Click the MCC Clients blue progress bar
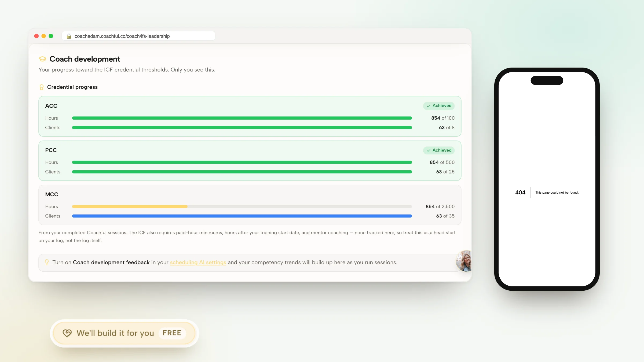 click(x=242, y=216)
